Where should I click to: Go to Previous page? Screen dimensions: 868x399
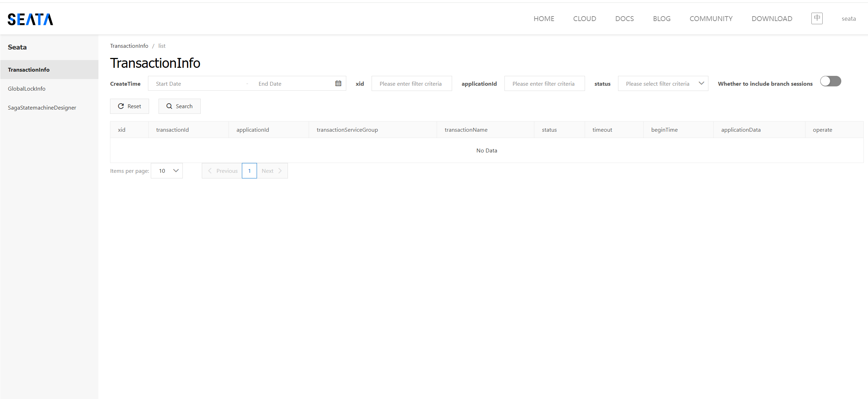pyautogui.click(x=222, y=171)
